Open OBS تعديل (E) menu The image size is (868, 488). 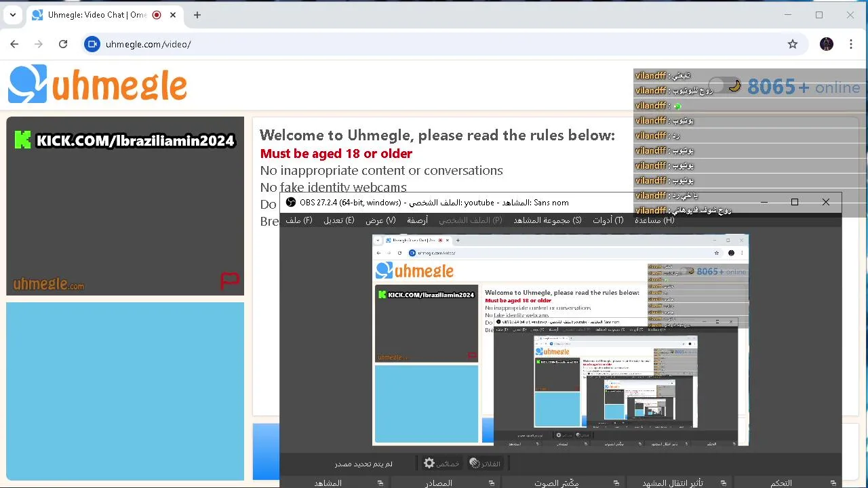coord(339,220)
